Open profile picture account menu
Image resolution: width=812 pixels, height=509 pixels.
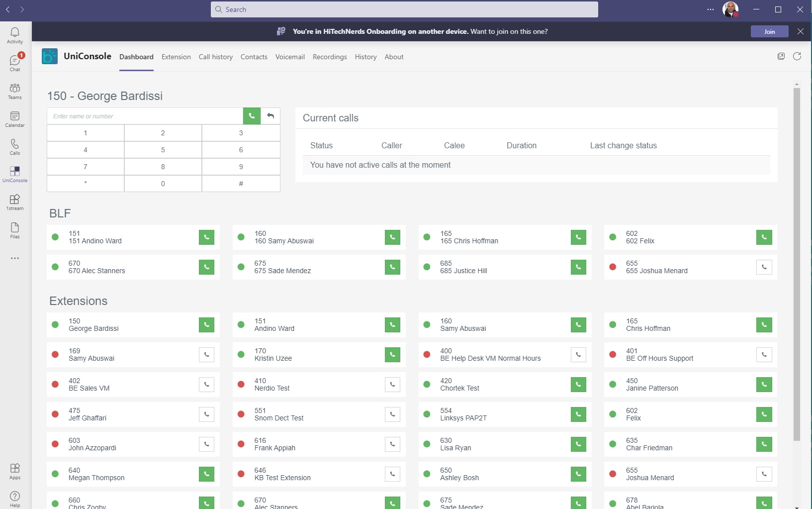coord(730,9)
